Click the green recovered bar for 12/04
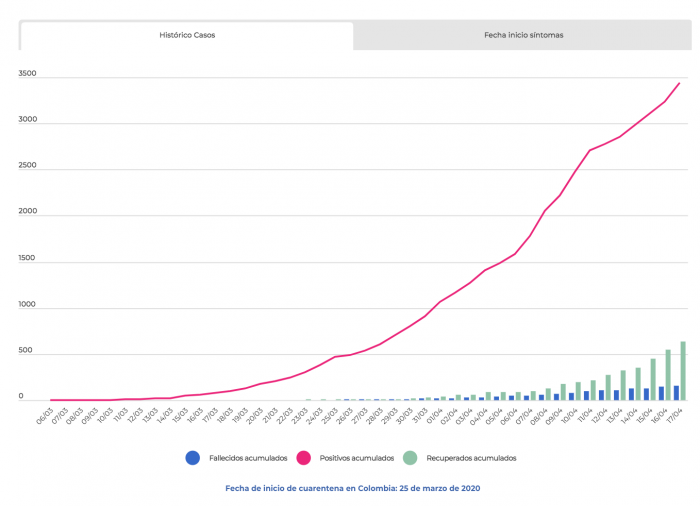The height and width of the screenshot is (506, 700). pos(608,388)
